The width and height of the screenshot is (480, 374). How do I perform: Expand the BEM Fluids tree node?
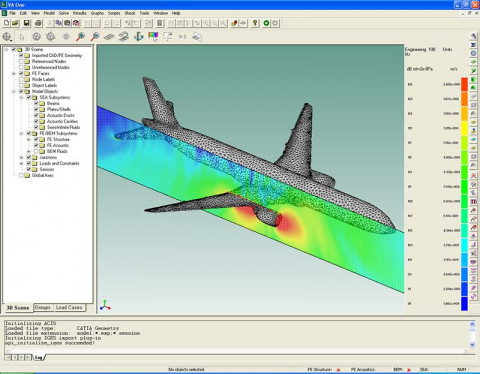pyautogui.click(x=29, y=151)
